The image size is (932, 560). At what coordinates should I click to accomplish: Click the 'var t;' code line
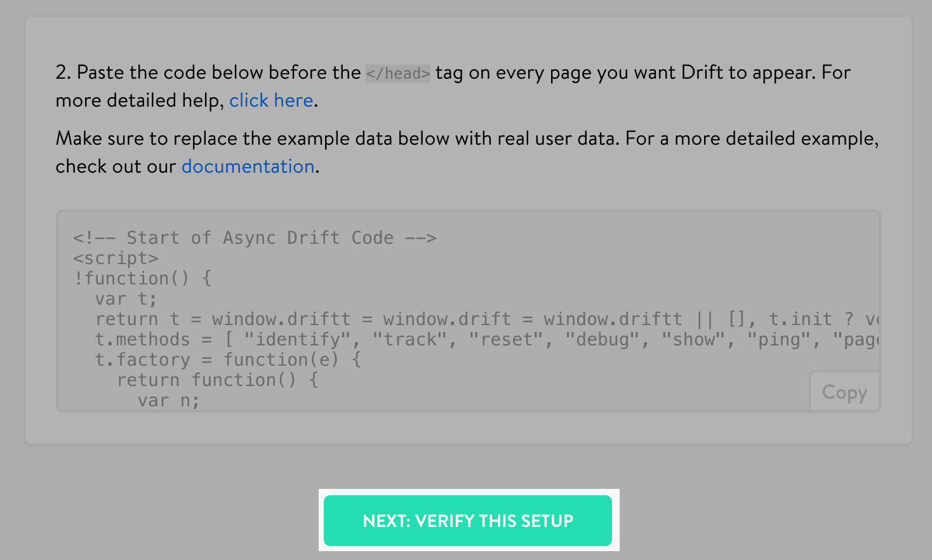point(126,299)
